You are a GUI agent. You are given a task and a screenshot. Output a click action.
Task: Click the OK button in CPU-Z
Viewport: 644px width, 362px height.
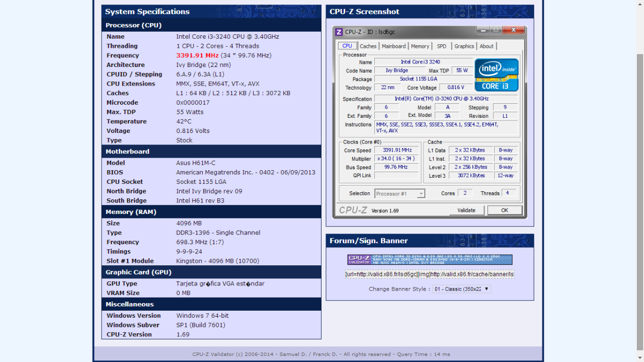click(505, 210)
